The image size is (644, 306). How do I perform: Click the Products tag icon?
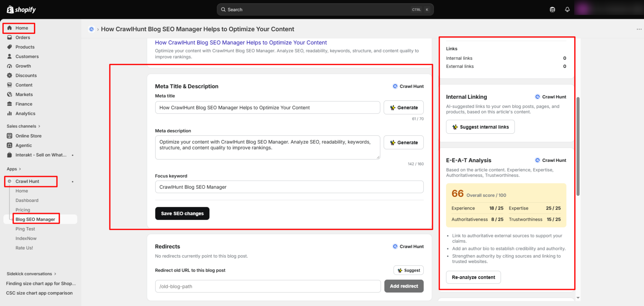(x=9, y=47)
